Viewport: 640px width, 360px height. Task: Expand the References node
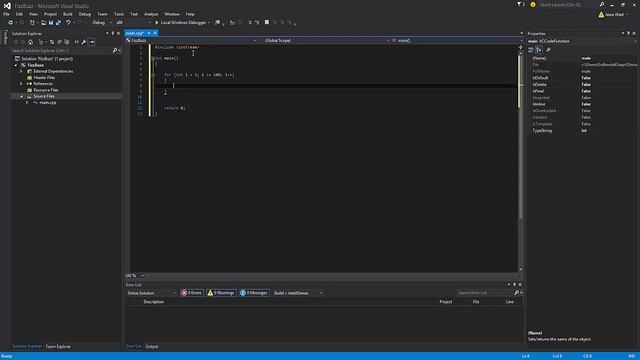pos(21,84)
